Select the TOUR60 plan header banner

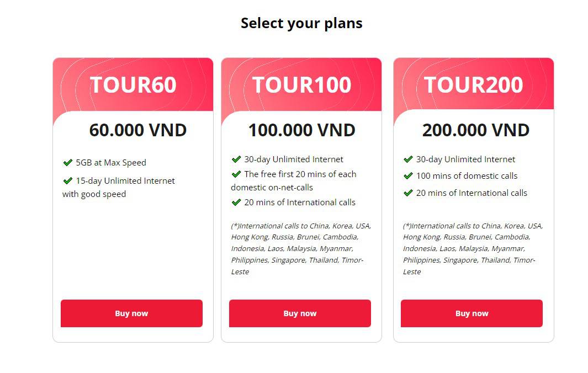point(133,84)
